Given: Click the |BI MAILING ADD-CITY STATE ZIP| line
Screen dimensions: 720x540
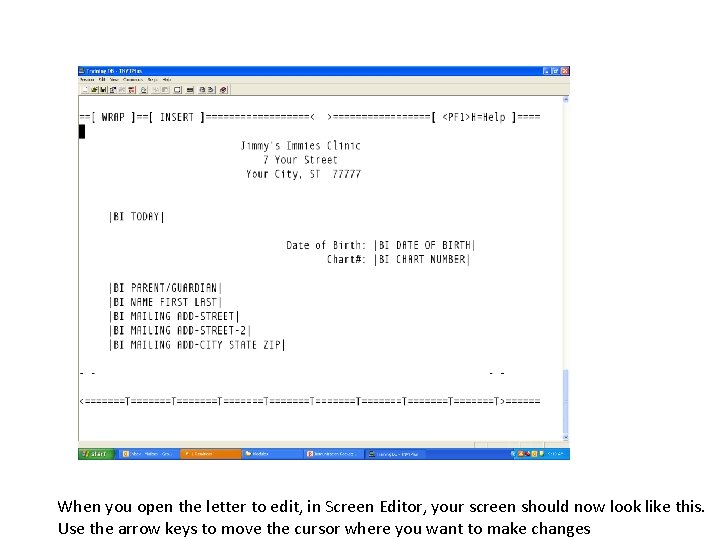Looking at the screenshot, I should point(197,345).
